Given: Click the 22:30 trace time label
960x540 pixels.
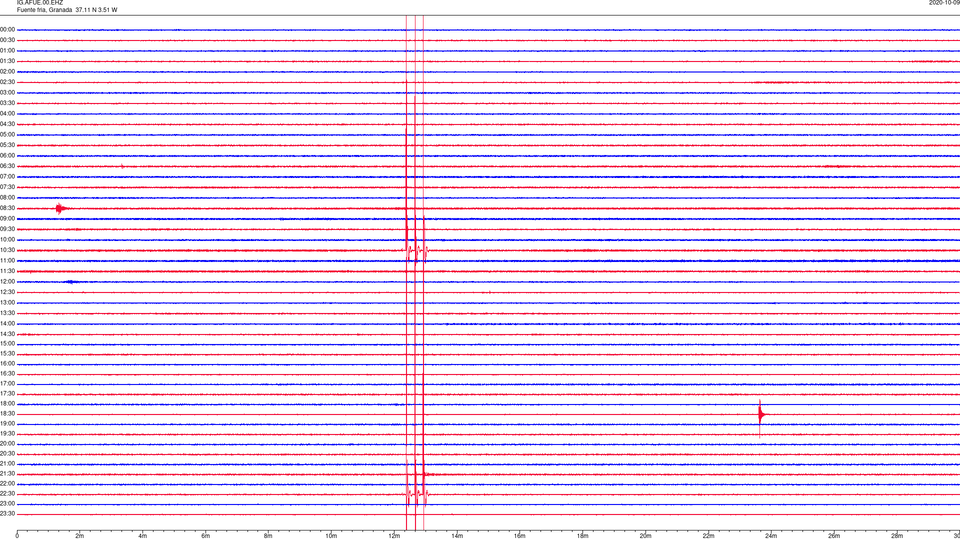Looking at the screenshot, I should pos(7,494).
